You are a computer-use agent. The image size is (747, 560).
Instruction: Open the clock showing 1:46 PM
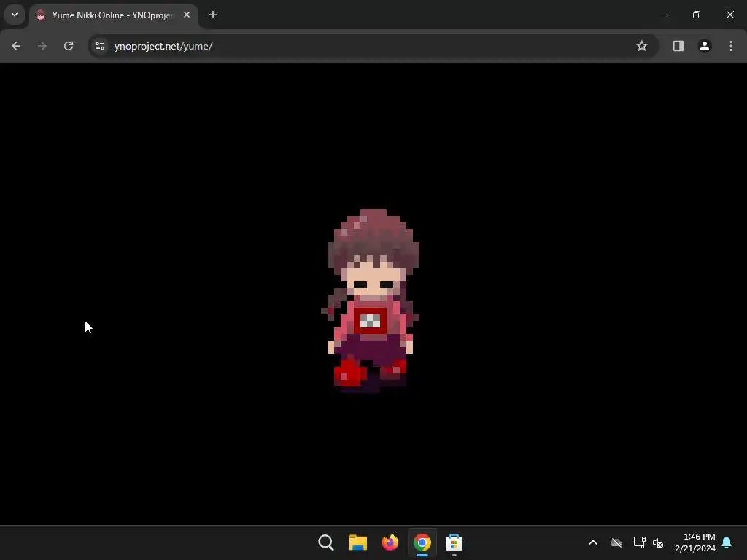click(695, 542)
